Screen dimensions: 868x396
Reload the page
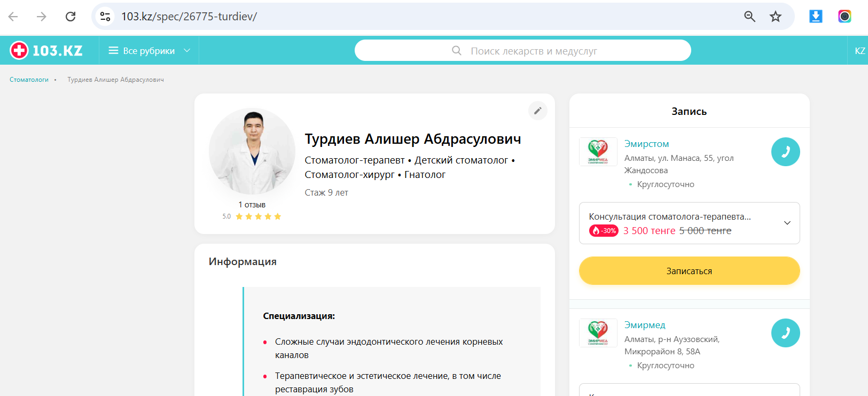coord(71,17)
